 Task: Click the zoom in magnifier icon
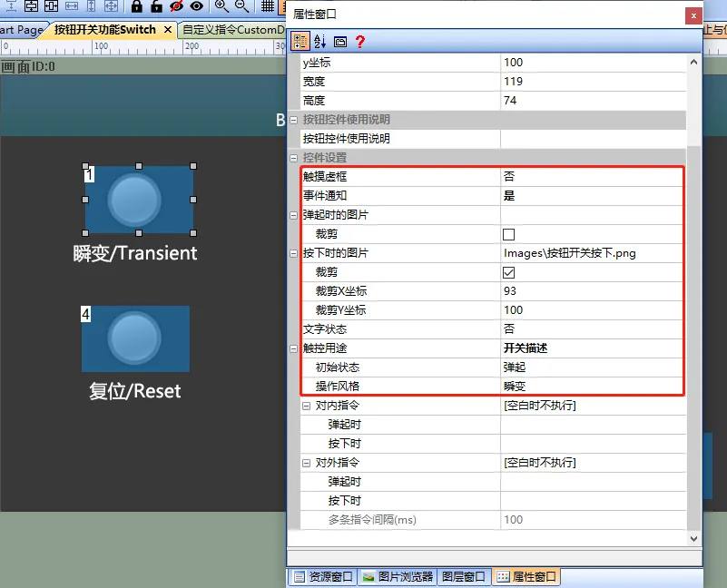point(221,5)
